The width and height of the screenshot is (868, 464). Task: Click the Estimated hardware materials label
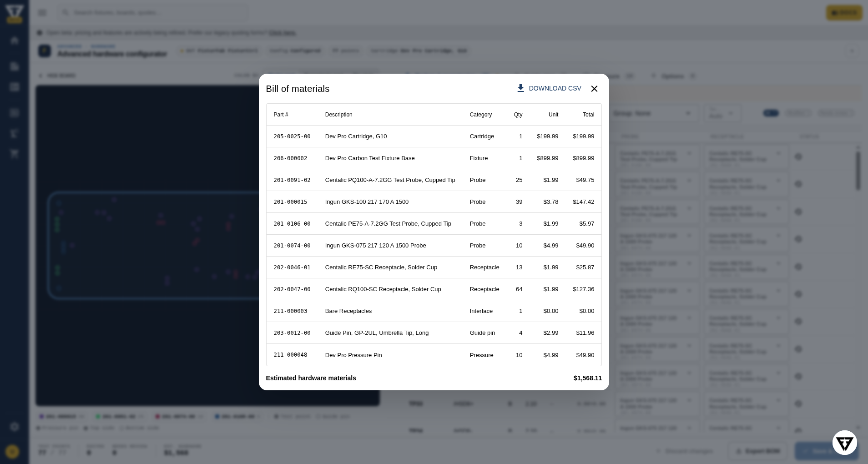coord(311,378)
